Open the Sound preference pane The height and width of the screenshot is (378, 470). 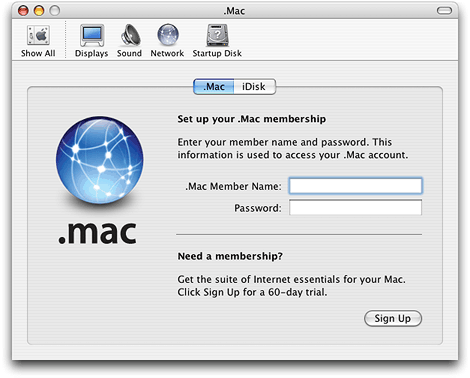[129, 40]
